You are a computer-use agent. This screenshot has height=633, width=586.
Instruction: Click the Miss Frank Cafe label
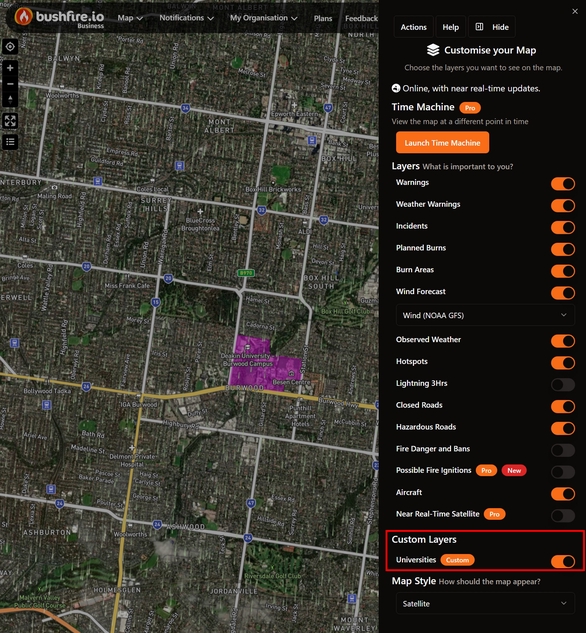[127, 285]
